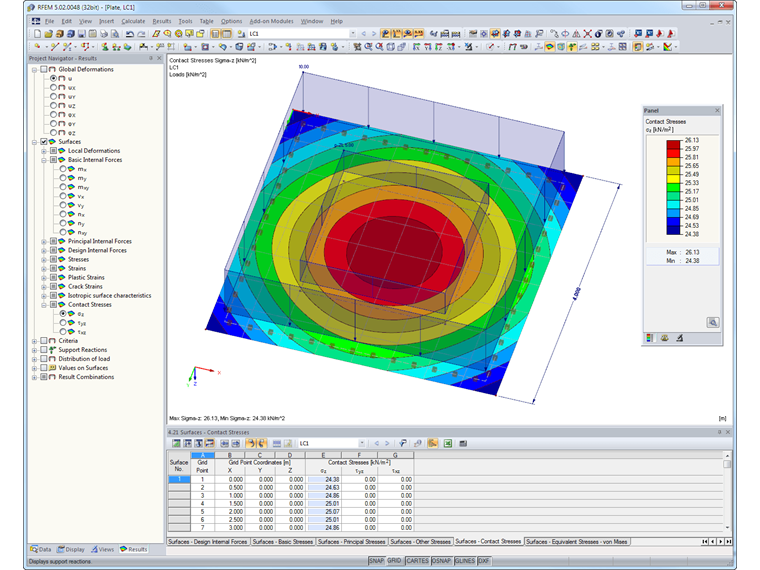760x570 pixels.
Task: Enable the Support Reactions checkbox
Action: [x=44, y=350]
